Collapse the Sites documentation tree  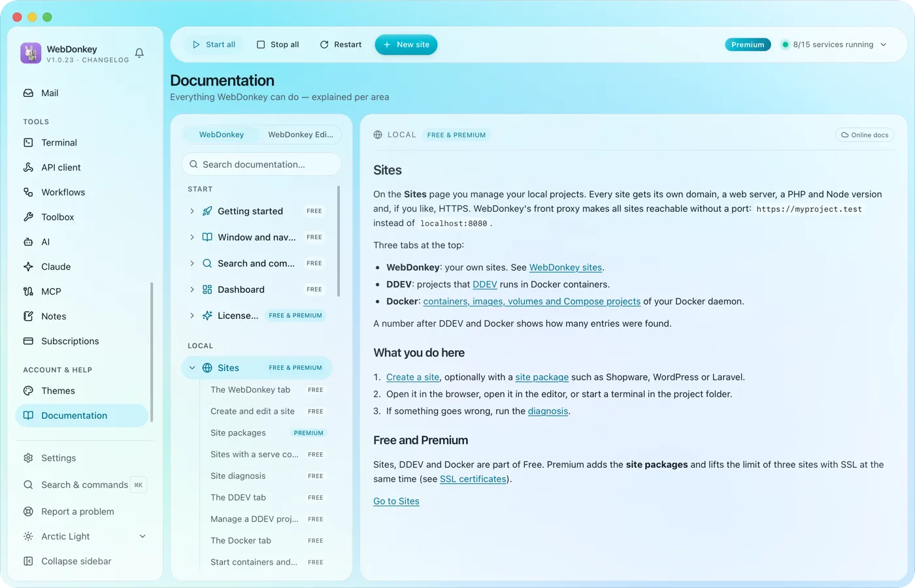coord(192,368)
